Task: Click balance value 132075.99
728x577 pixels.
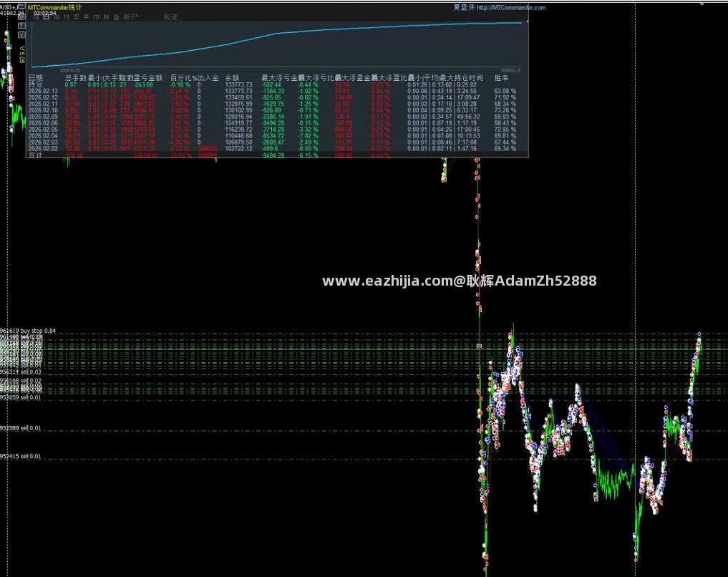Action: pyautogui.click(x=238, y=104)
